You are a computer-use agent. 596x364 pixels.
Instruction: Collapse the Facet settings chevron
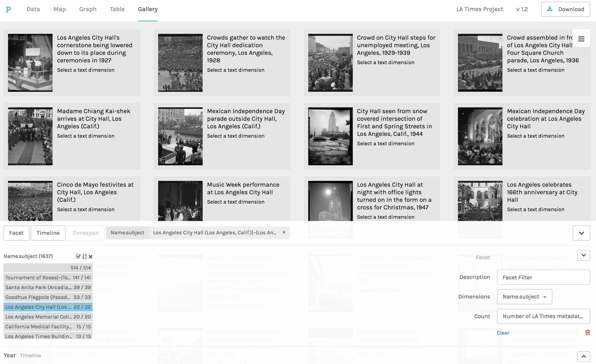pos(583,255)
